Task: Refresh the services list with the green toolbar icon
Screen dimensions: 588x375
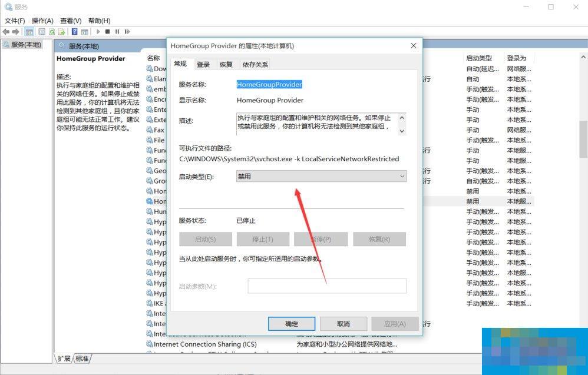Action: (x=52, y=32)
